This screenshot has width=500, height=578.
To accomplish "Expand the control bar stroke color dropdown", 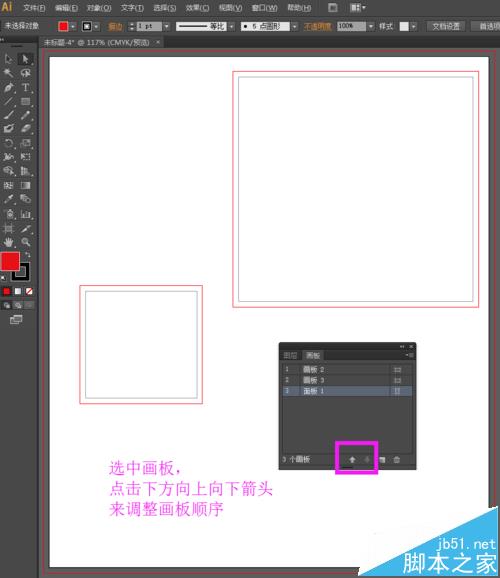I will point(97,27).
